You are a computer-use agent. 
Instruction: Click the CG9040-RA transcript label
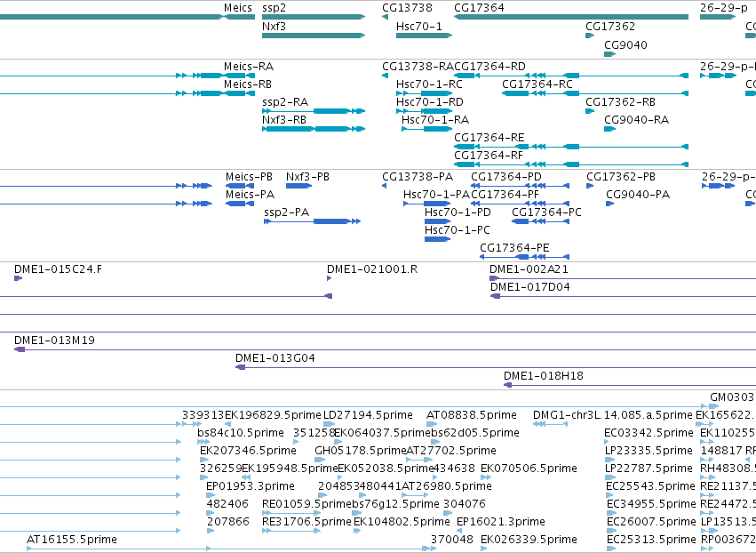coord(636,120)
